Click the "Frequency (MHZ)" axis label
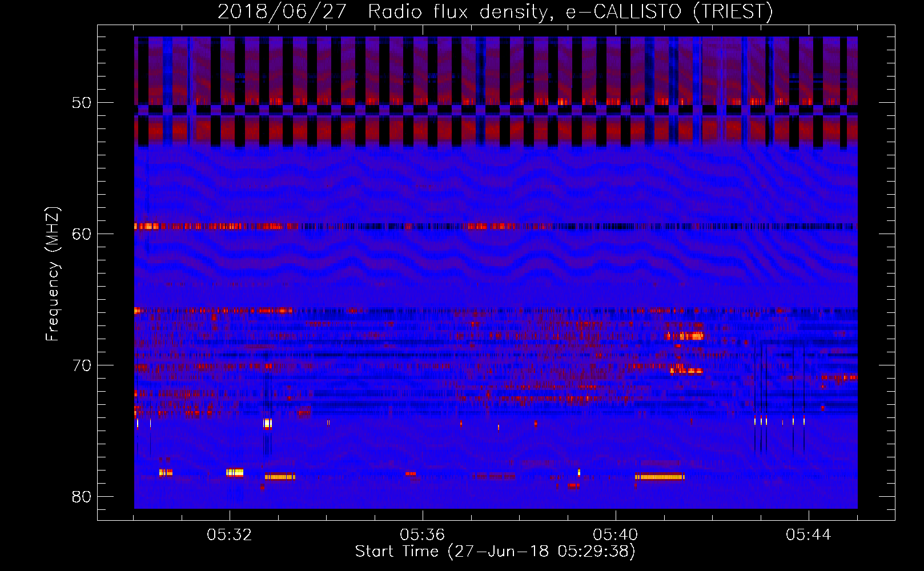This screenshot has height=571, width=924. (53, 274)
